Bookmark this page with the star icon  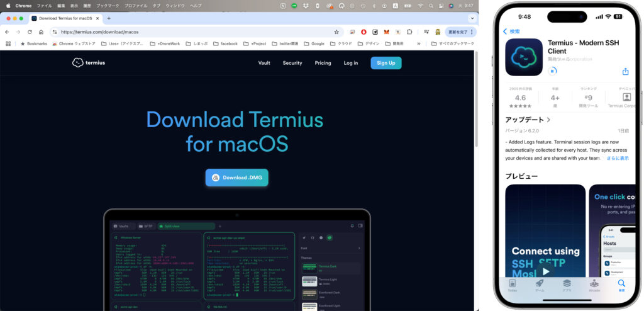click(336, 32)
